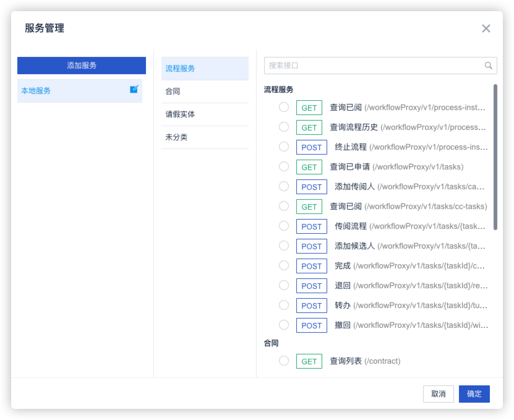Screen dimensions: 514x420
Task: Click the POST tag for 添加传阅人
Action: pyautogui.click(x=311, y=187)
